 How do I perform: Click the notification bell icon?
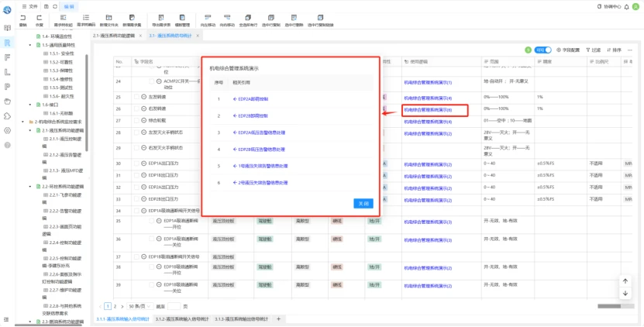pyautogui.click(x=626, y=7)
